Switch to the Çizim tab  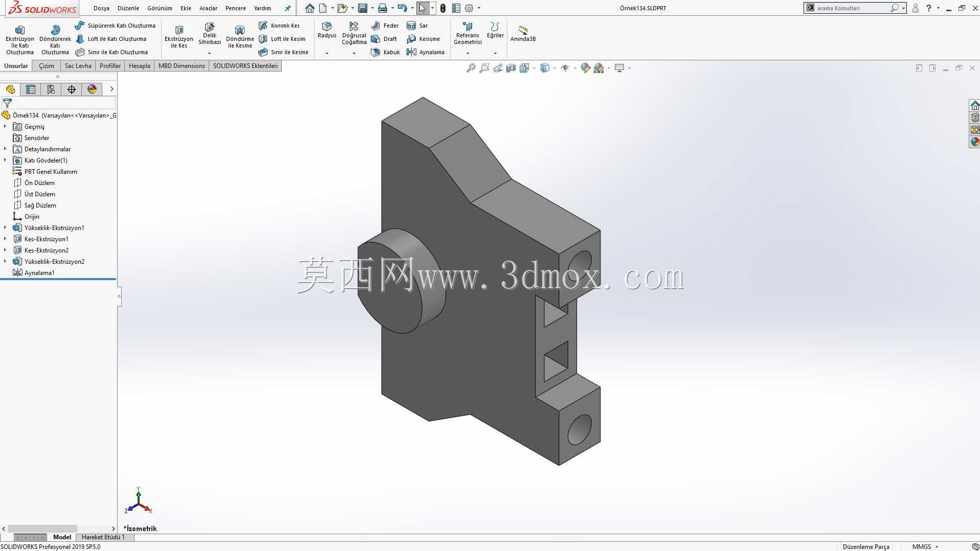[47, 66]
